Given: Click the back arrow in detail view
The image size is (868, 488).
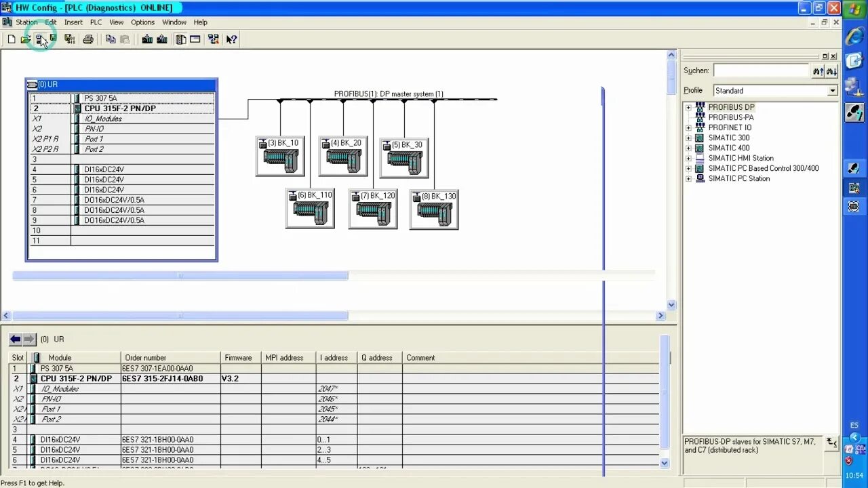Looking at the screenshot, I should 16,339.
